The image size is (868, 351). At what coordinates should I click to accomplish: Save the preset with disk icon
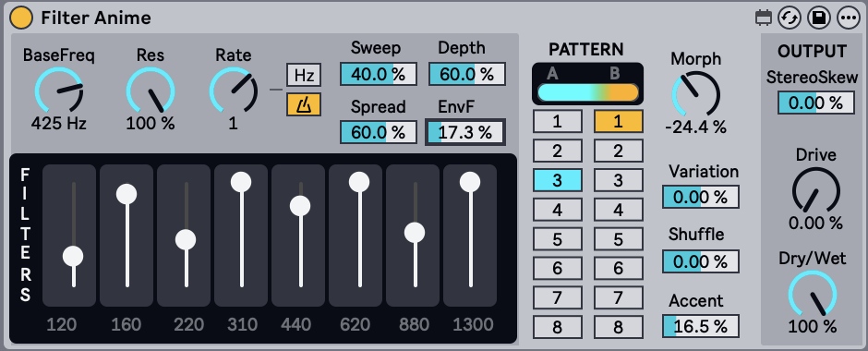click(x=818, y=18)
